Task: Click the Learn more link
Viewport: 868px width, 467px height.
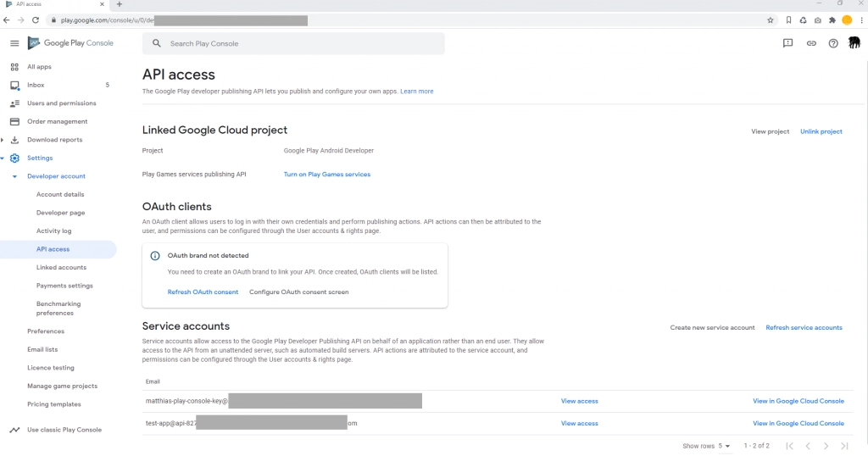Action: (416, 92)
